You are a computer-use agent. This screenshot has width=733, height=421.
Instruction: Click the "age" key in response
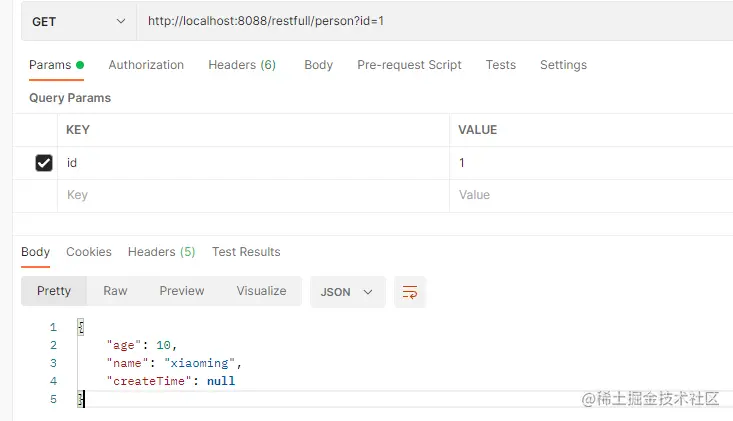tap(123, 345)
